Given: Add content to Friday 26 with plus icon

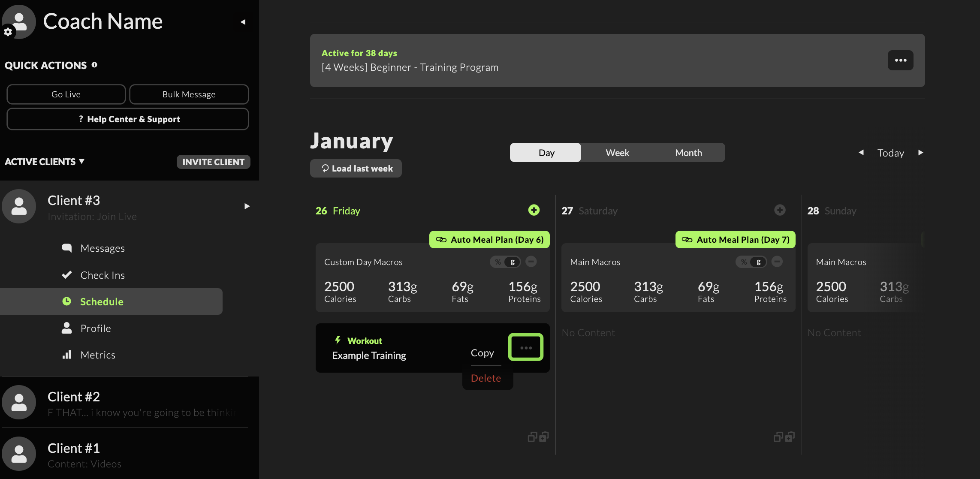Looking at the screenshot, I should click(x=534, y=210).
